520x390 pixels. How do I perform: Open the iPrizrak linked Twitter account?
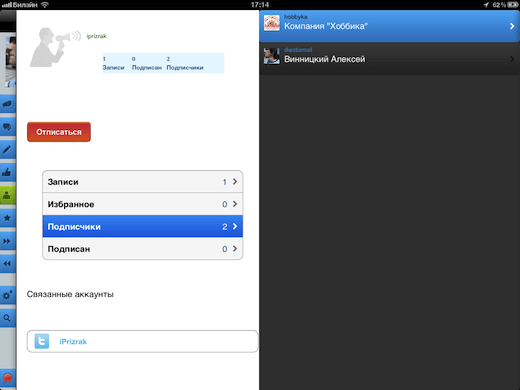point(143,341)
